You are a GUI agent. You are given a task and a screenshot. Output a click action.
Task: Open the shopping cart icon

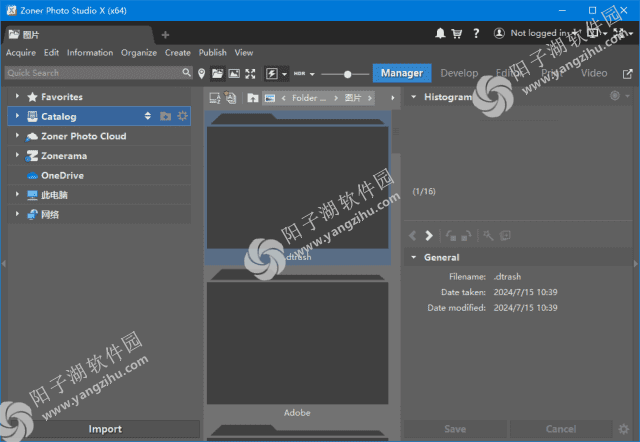[457, 33]
